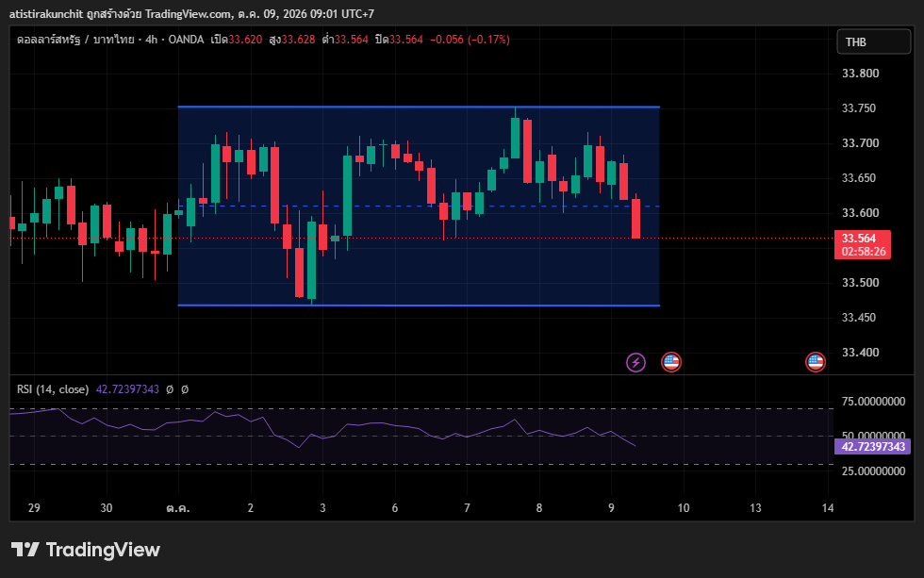The image size is (924, 578).
Task: Click the 33.500 price scale label
Action: pos(860,282)
